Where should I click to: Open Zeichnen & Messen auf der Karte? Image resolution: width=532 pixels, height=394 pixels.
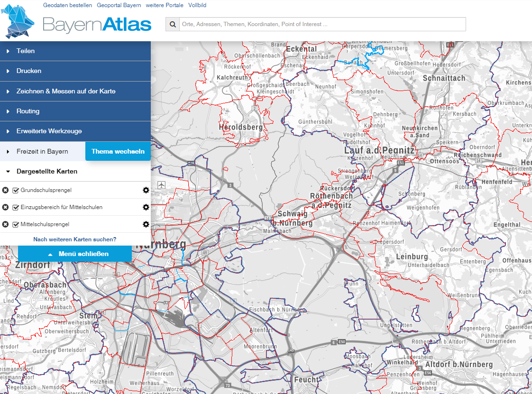pyautogui.click(x=65, y=91)
